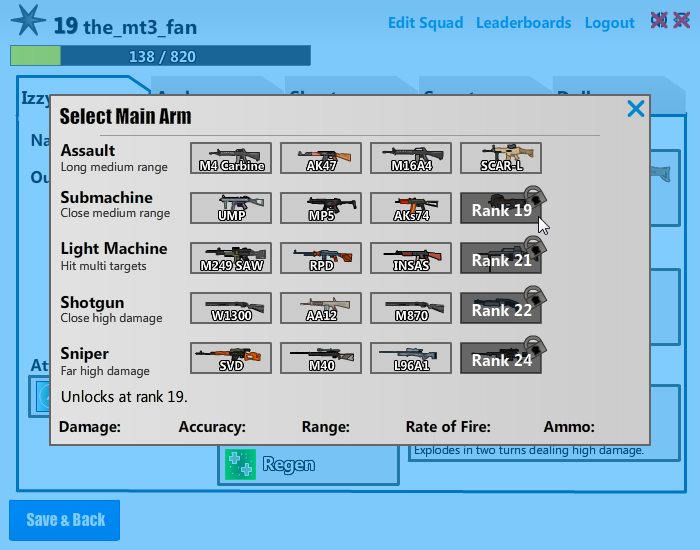
Task: Pick the L96A1 sniper rifle
Action: click(411, 358)
